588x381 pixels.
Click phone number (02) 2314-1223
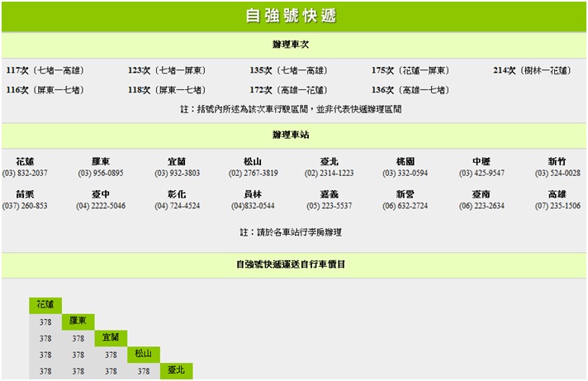click(330, 173)
